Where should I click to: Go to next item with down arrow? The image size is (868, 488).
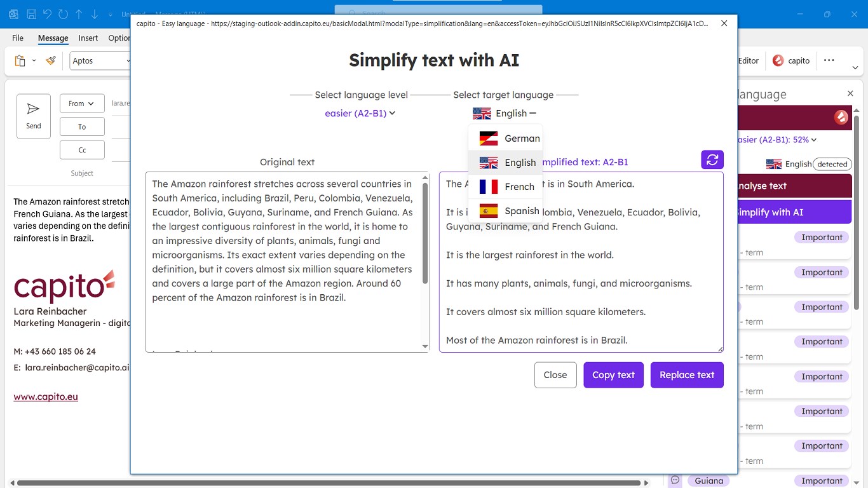tap(95, 13)
